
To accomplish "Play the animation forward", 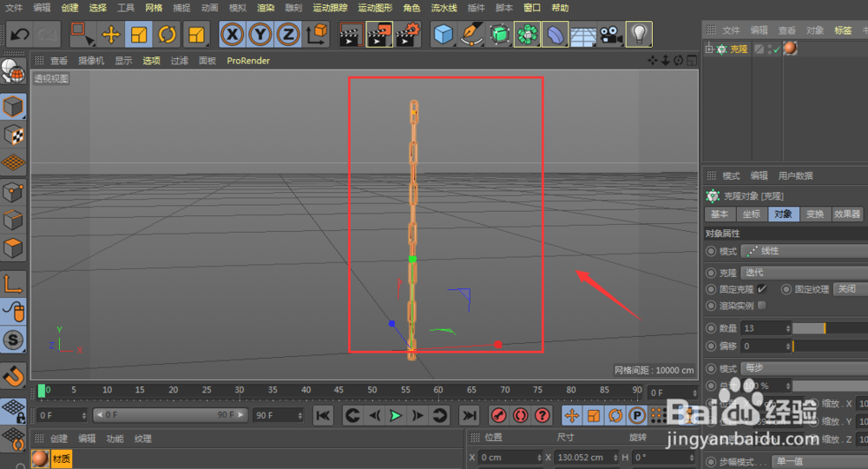I will pyautogui.click(x=396, y=416).
